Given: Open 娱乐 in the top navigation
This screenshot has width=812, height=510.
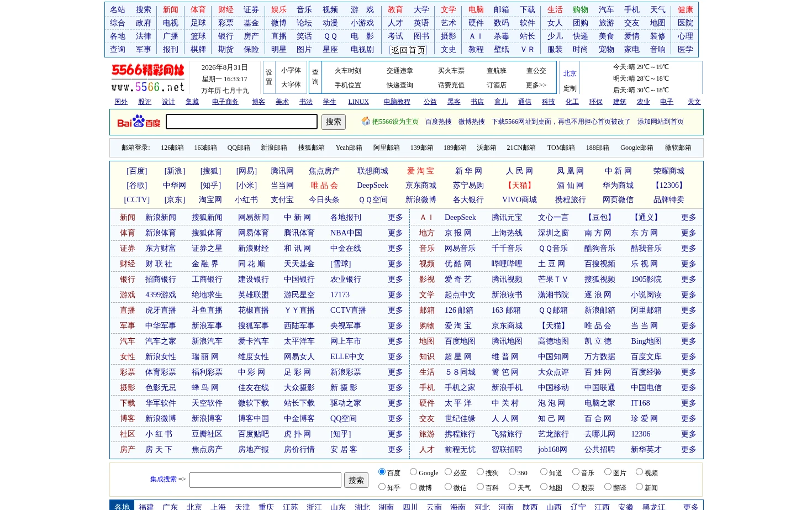Looking at the screenshot, I should click(x=279, y=10).
